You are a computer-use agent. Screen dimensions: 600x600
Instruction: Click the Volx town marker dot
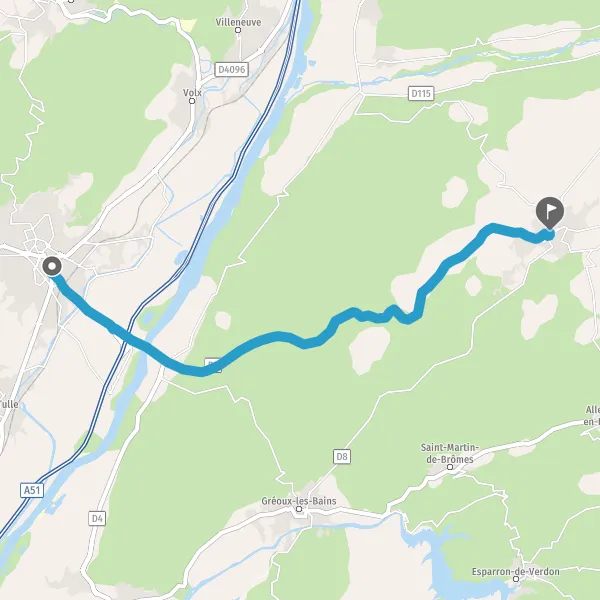point(192,101)
